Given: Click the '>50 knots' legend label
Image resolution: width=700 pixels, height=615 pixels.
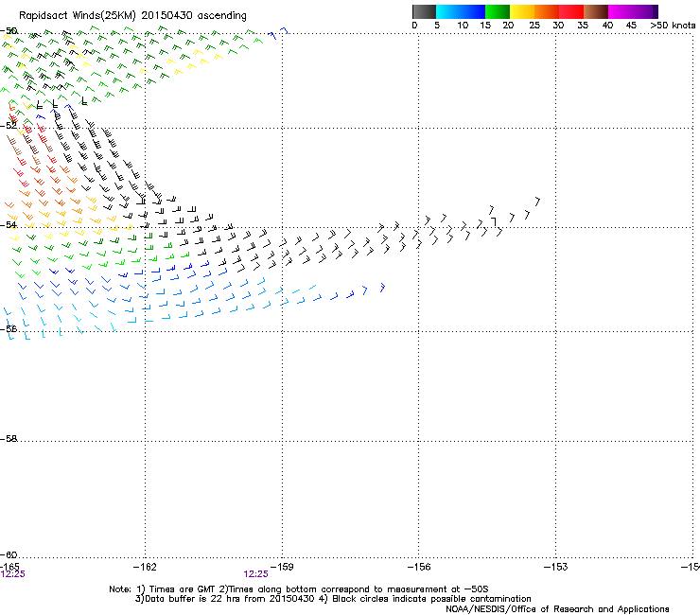Looking at the screenshot, I should pos(673,26).
